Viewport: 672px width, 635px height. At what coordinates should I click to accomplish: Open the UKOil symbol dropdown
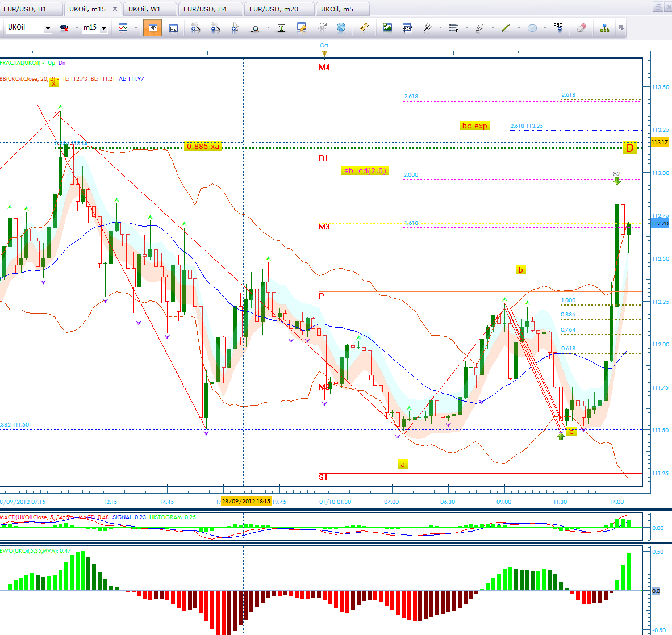(48, 28)
